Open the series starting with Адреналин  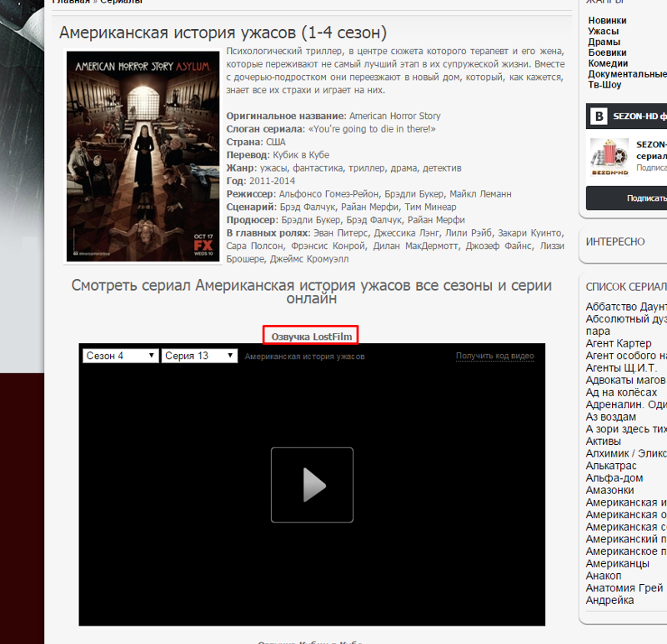tap(626, 404)
